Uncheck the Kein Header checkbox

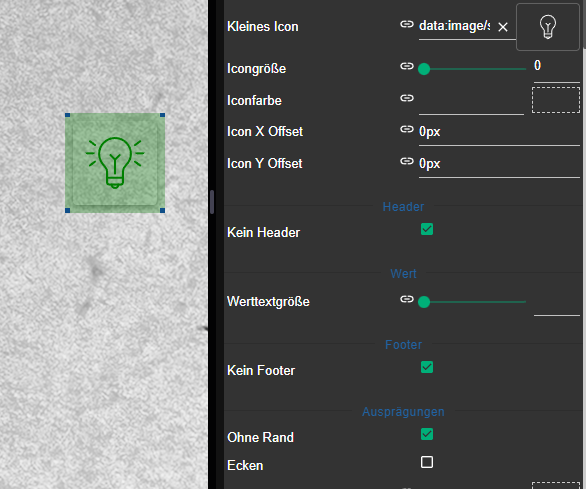[x=427, y=229]
